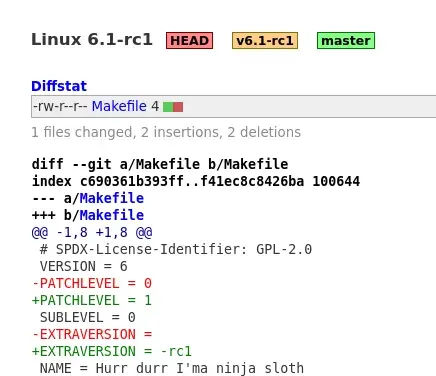
Task: Click the changed line count 4 in diffstat
Action: [x=155, y=106]
